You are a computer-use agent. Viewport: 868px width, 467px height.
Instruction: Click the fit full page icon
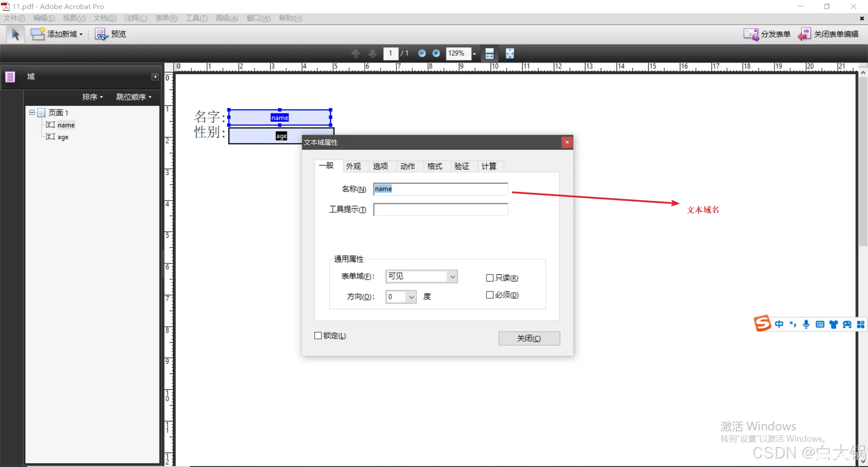point(510,53)
